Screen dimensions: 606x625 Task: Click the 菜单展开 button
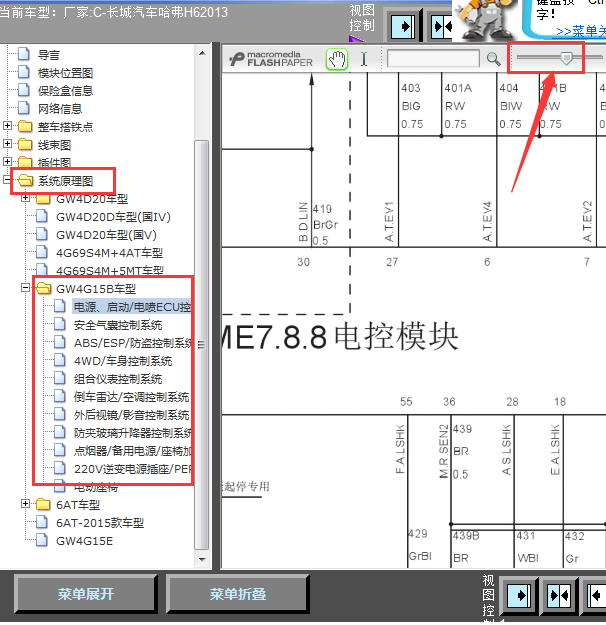tap(85, 594)
